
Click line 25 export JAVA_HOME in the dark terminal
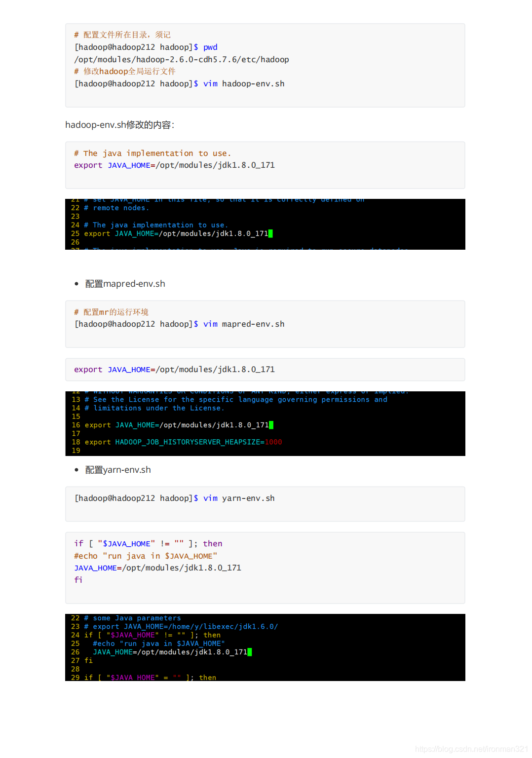tap(172, 233)
